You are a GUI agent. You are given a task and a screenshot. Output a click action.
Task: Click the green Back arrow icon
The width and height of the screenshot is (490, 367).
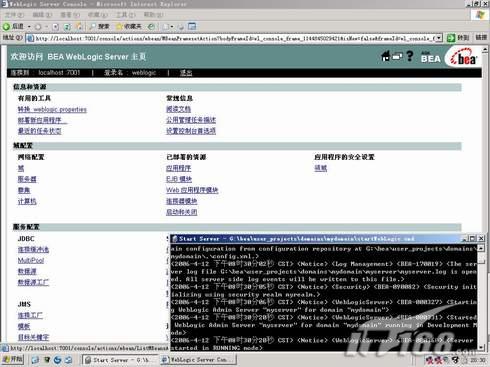point(6,26)
